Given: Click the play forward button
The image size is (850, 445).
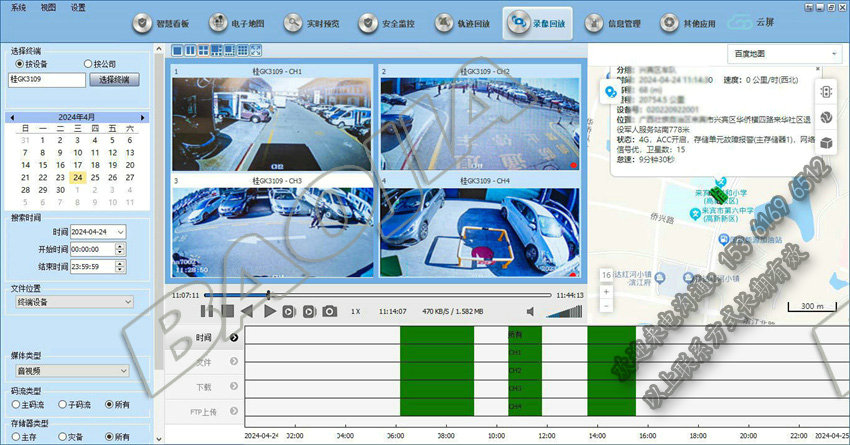Looking at the screenshot, I should [268, 312].
